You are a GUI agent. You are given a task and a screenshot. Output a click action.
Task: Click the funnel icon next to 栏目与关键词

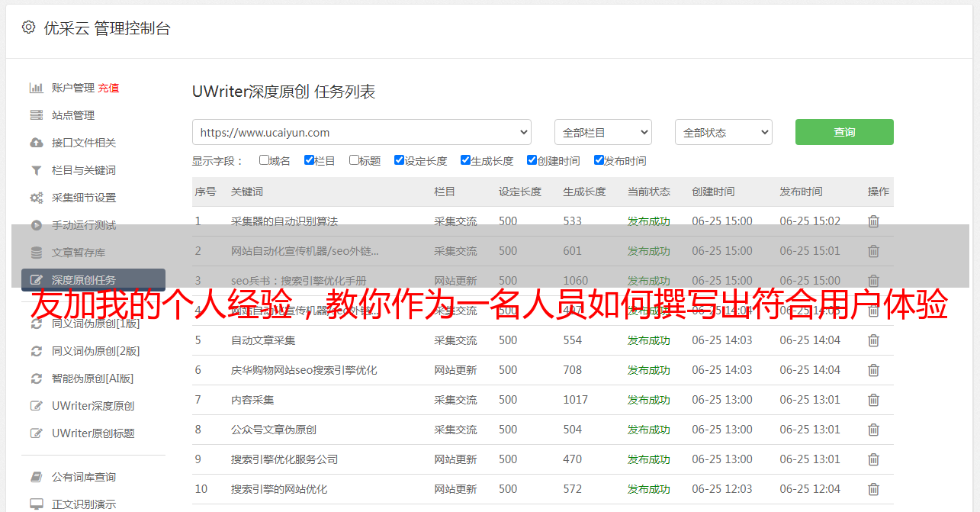coord(36,170)
